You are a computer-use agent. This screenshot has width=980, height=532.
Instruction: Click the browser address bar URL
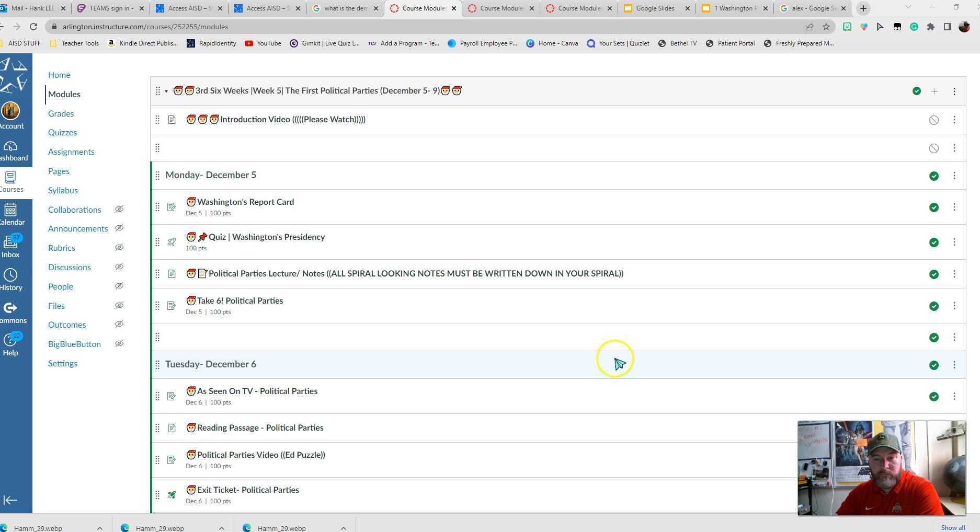145,27
